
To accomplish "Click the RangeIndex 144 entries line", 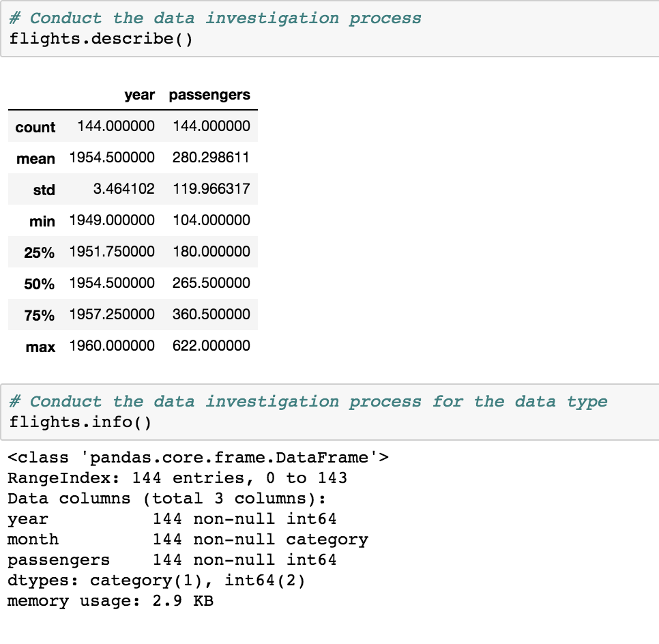I will click(177, 478).
